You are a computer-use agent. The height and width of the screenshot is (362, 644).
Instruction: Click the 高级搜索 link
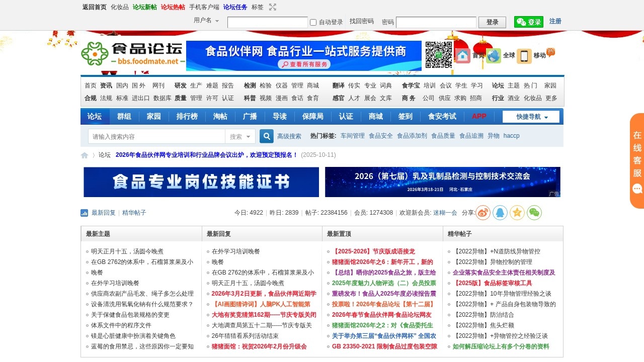point(289,136)
